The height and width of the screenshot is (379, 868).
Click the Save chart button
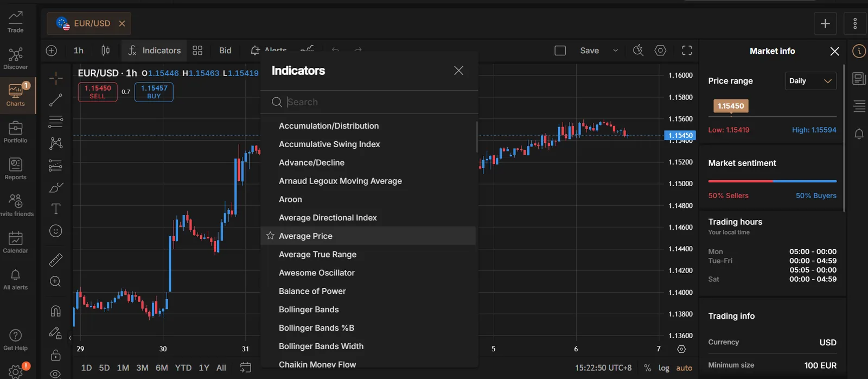[589, 50]
